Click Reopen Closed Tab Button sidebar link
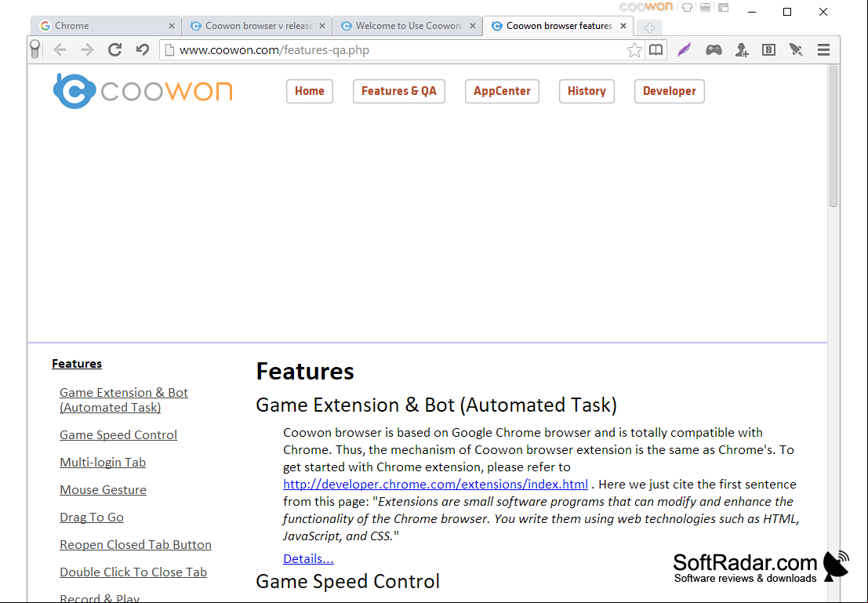The height and width of the screenshot is (603, 868). coord(136,545)
